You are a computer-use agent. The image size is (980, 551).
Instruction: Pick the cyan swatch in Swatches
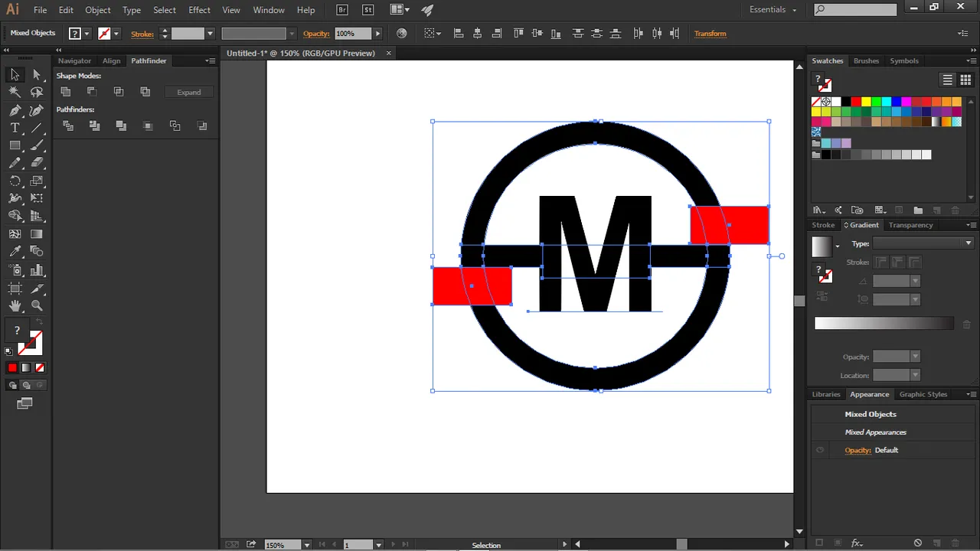pos(886,102)
